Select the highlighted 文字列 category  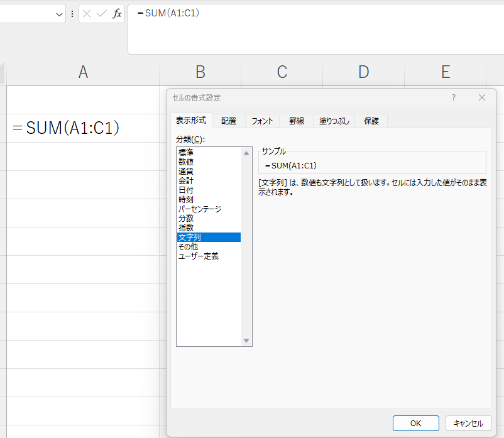point(209,237)
